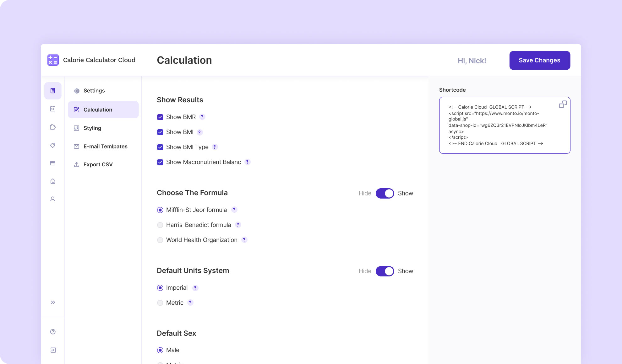Click the user/profile icon in sidebar
Screen dimensions: 622x364
click(53, 199)
